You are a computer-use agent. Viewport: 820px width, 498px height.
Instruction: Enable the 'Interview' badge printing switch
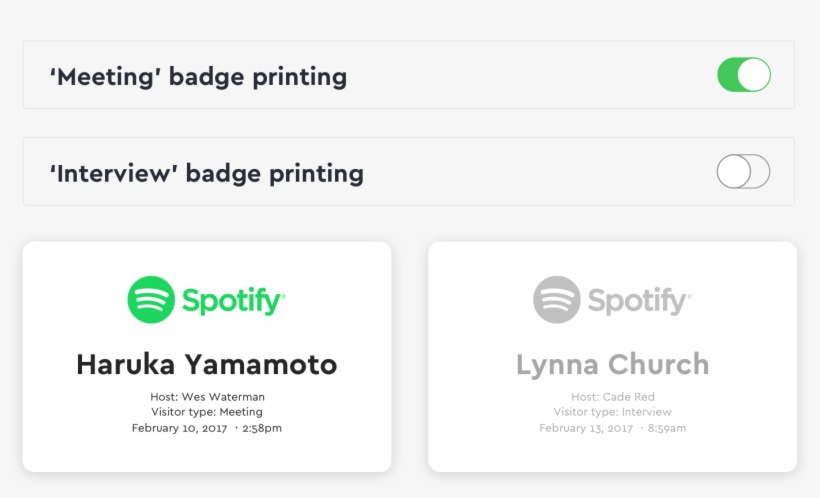pyautogui.click(x=743, y=172)
